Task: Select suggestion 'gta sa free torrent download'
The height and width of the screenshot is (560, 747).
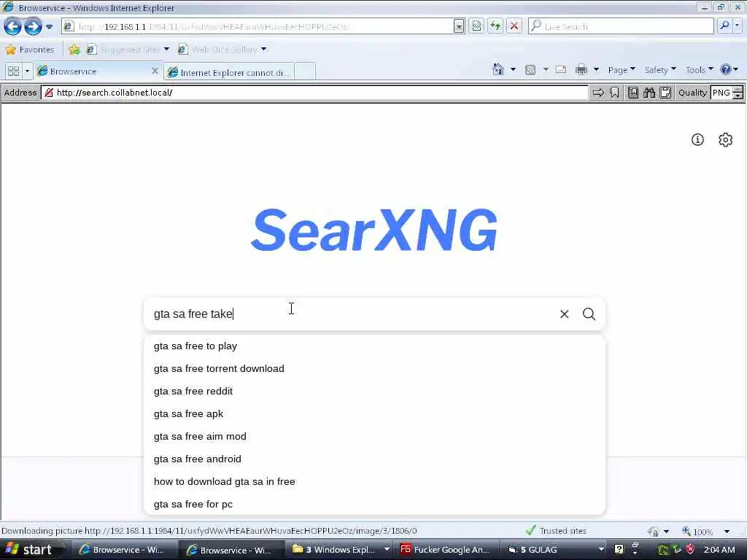Action: (x=374, y=368)
